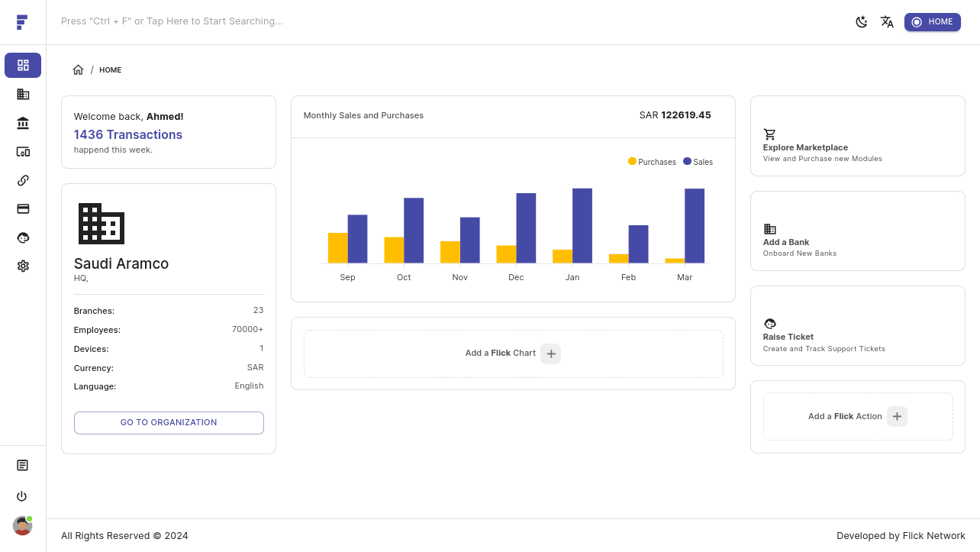The width and height of the screenshot is (980, 552).
Task: Open the Add a Bank card
Action: pos(858,231)
